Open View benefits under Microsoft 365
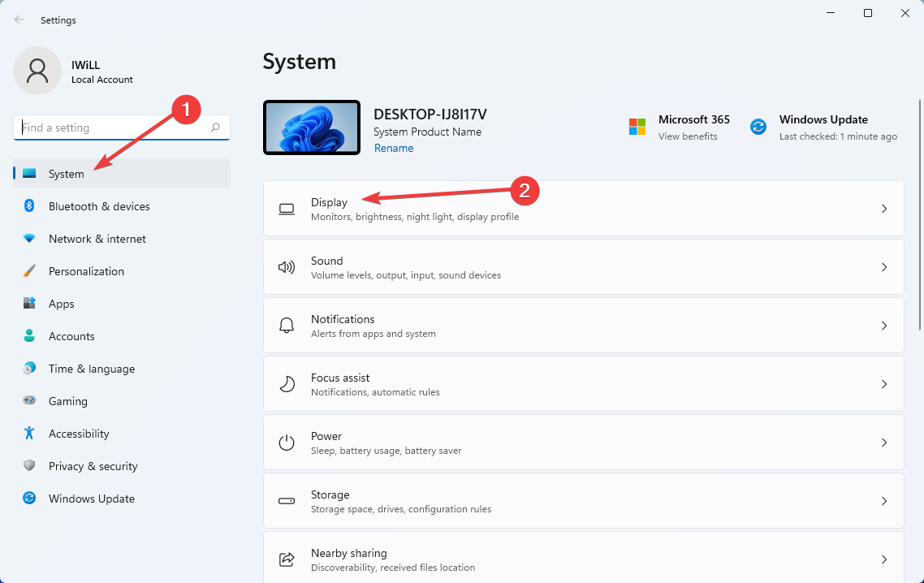Image resolution: width=924 pixels, height=583 pixels. pyautogui.click(x=686, y=136)
